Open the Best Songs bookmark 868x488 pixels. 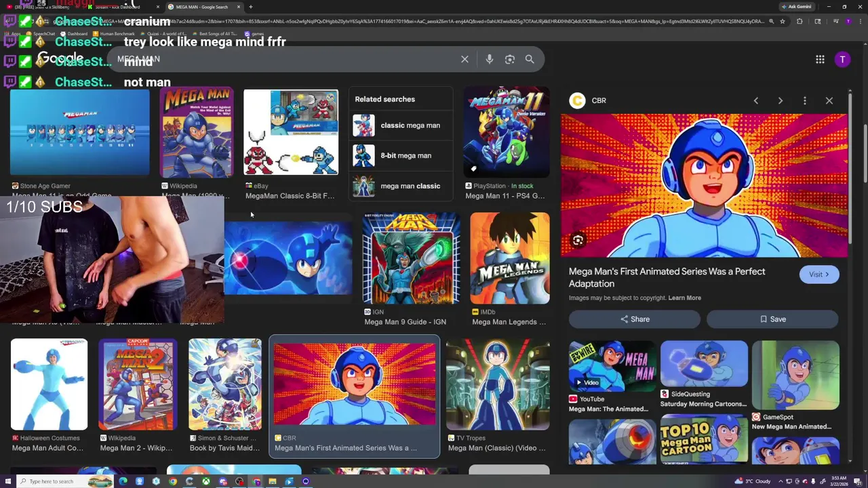click(x=215, y=34)
